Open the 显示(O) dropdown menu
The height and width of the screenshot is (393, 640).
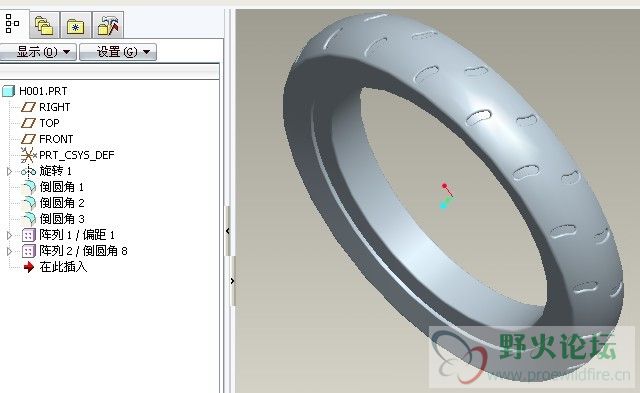point(38,52)
